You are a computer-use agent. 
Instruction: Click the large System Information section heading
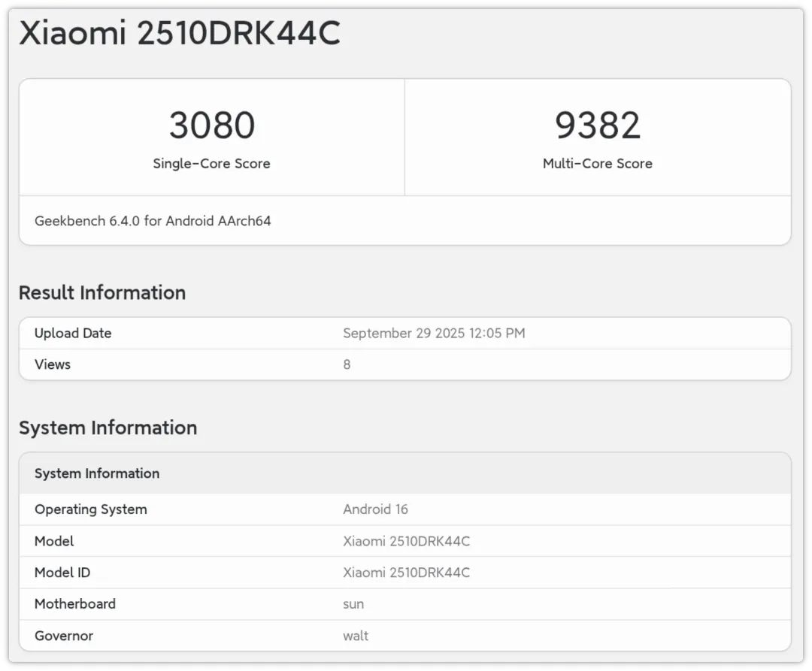[108, 428]
